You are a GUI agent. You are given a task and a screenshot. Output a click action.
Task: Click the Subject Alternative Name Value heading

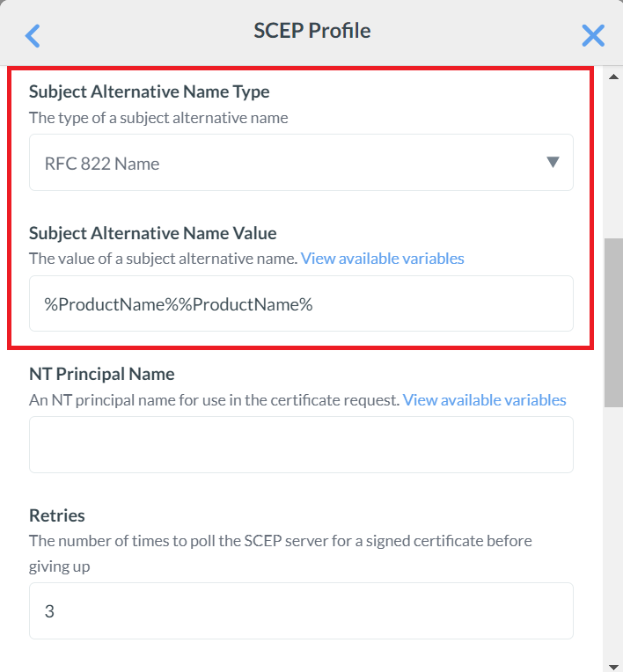(x=153, y=233)
